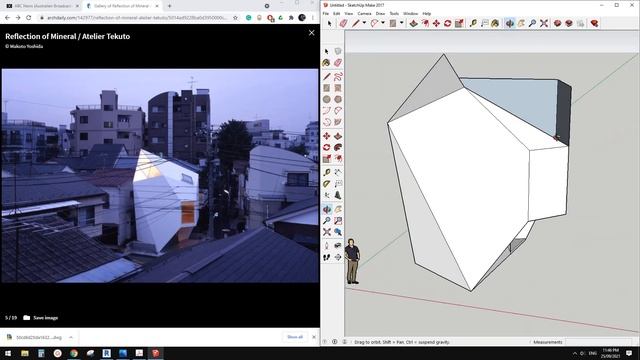Select Push/Pull tool in the top toolbar
Viewport: 640px width, 360px height.
click(x=413, y=23)
